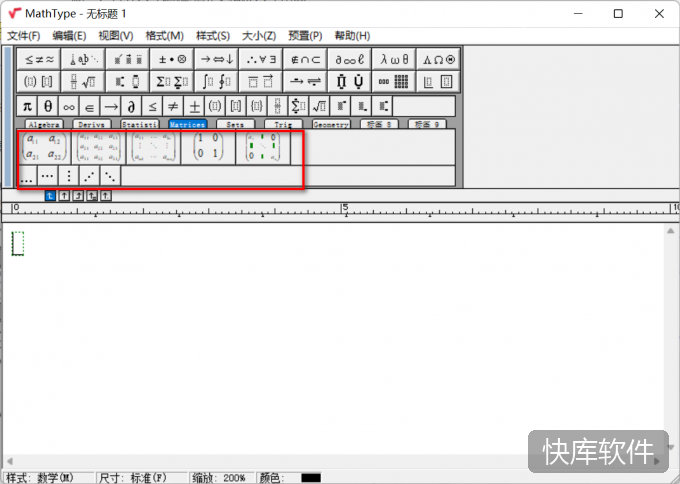Open the fraction and radical templates palette
This screenshot has height=484, width=680.
[83, 81]
